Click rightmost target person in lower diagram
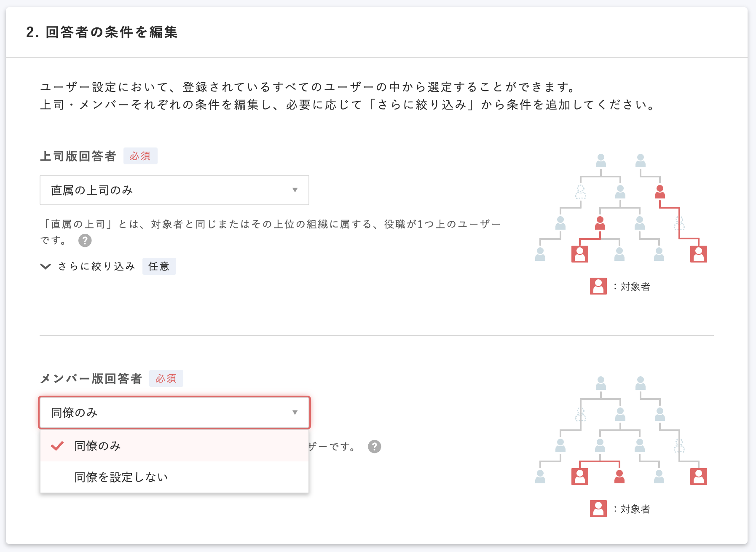 [x=698, y=477]
